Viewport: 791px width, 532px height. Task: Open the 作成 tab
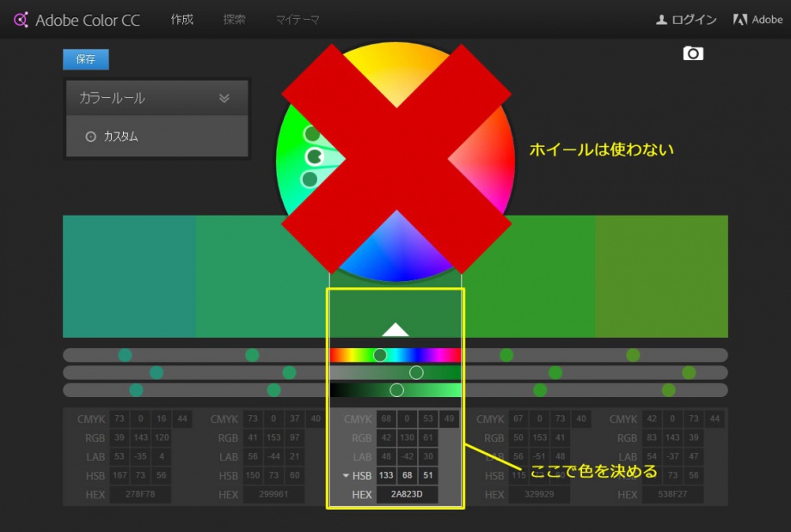click(x=182, y=19)
